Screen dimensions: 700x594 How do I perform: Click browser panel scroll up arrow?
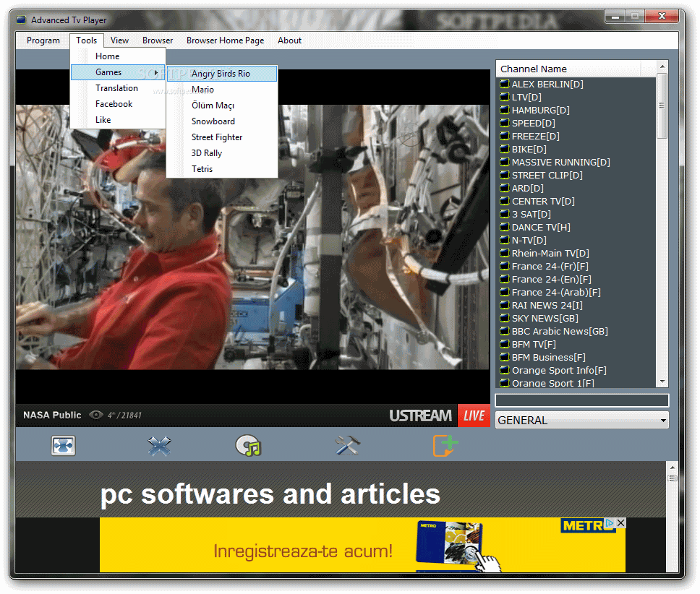click(x=672, y=468)
